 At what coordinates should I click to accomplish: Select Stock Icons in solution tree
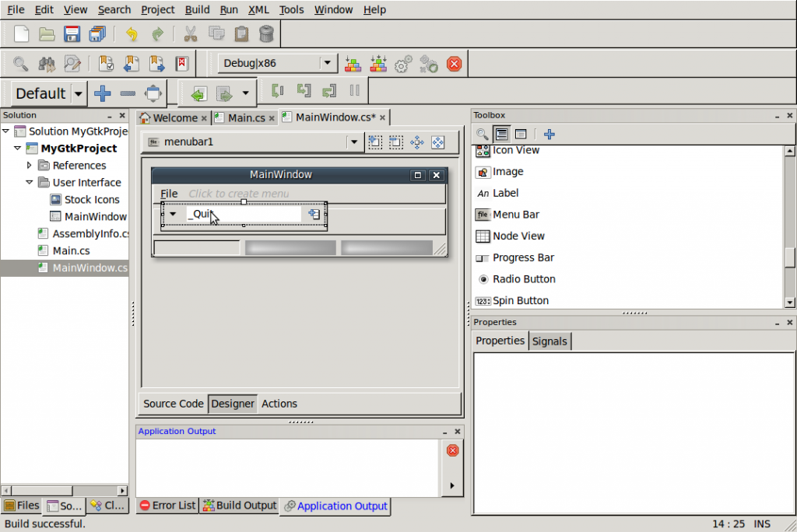point(92,199)
